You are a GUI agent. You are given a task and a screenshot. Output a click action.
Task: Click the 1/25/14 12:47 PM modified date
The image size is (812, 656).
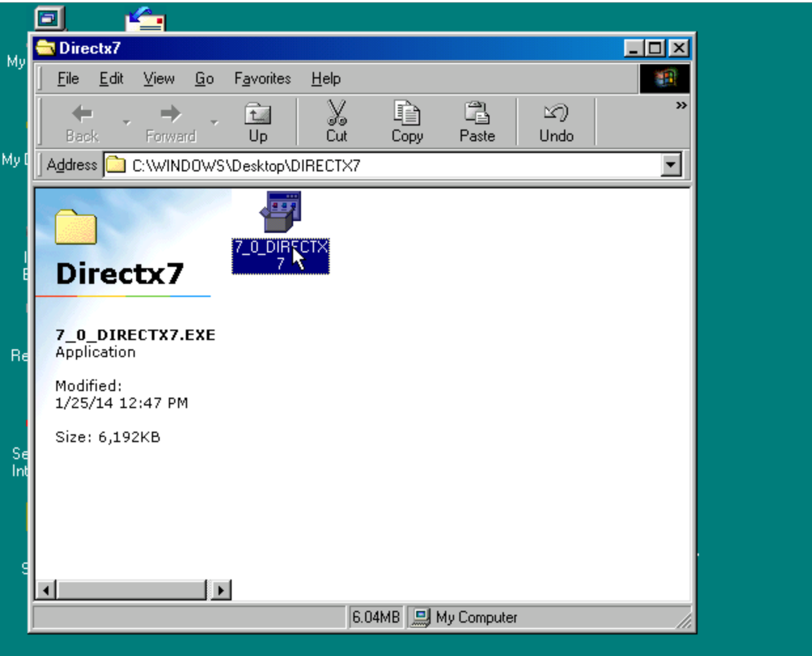122,403
